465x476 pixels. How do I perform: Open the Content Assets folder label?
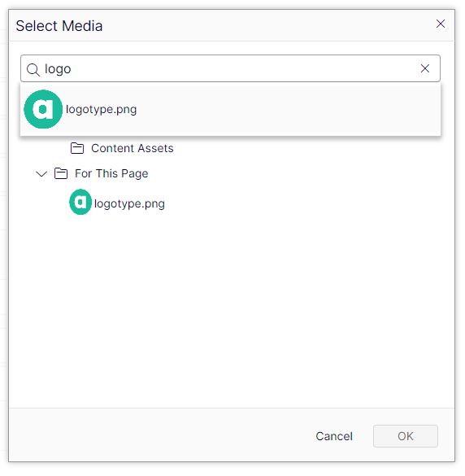click(133, 148)
